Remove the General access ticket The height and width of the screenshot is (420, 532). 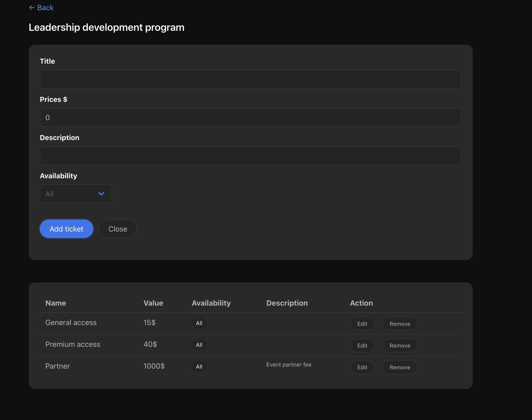pyautogui.click(x=399, y=324)
